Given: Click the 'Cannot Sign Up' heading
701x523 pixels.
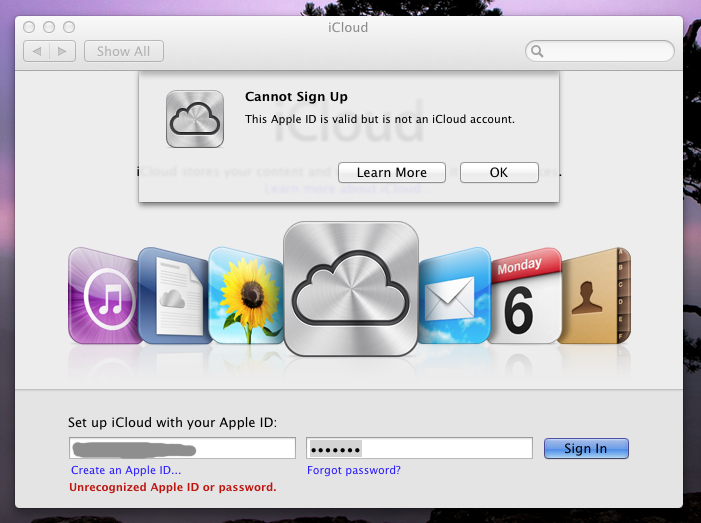Looking at the screenshot, I should tap(296, 97).
